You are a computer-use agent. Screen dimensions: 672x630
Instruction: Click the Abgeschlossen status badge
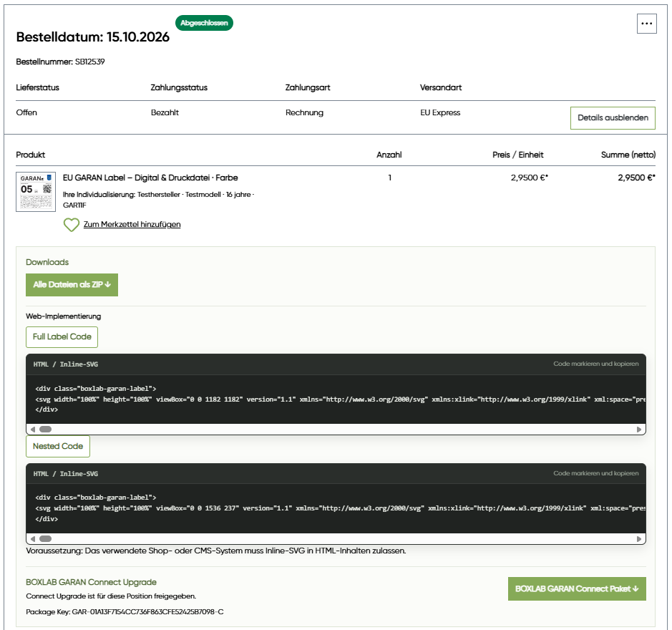click(204, 23)
